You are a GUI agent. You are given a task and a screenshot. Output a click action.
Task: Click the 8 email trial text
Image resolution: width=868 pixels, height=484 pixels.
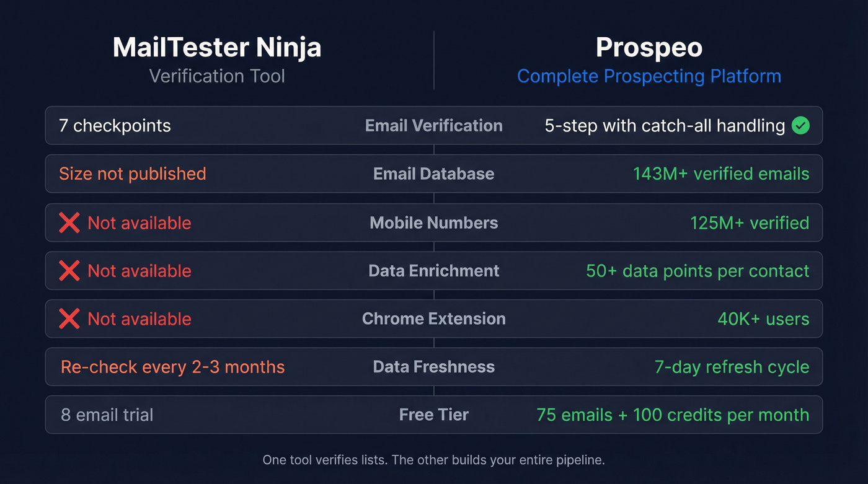coord(107,415)
